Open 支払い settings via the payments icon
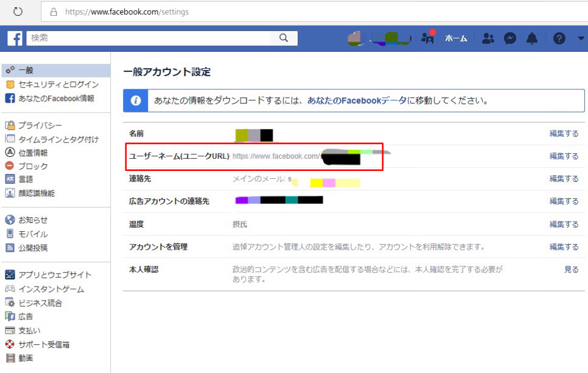The height and width of the screenshot is (373, 588). point(9,330)
